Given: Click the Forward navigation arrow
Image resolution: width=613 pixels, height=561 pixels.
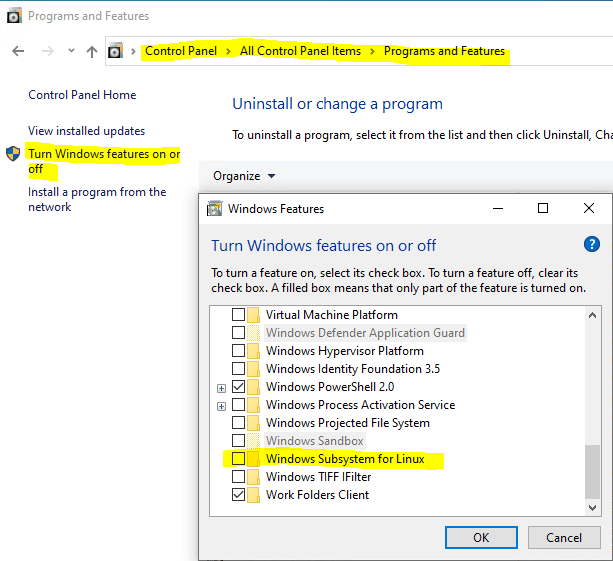Looking at the screenshot, I should pyautogui.click(x=47, y=51).
